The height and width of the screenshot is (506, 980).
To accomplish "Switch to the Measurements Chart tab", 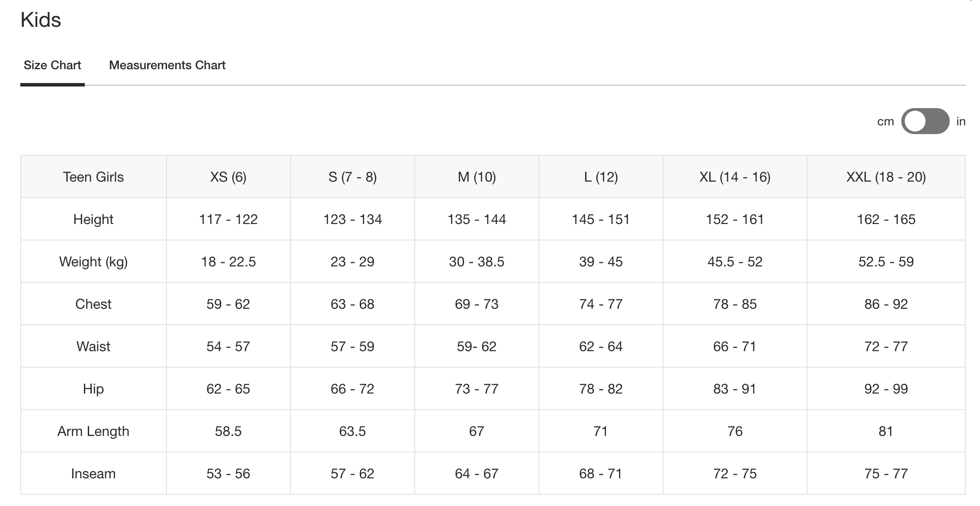I will coord(167,65).
